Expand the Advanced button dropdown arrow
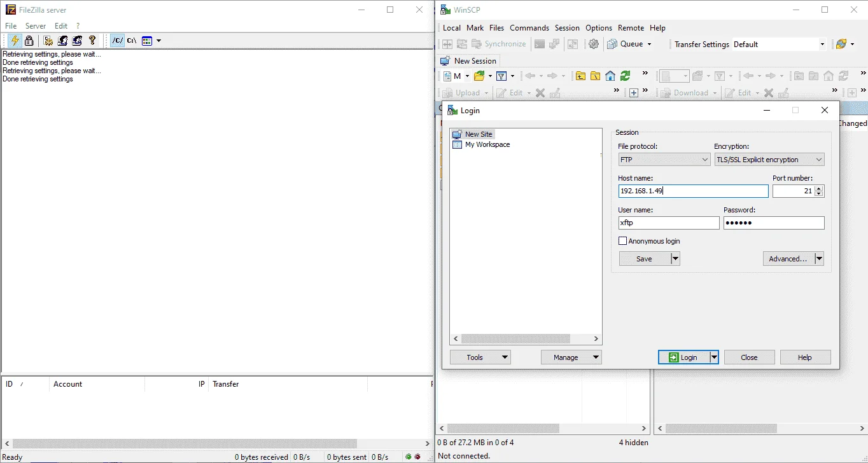Screen dimensions: 868x463 point(819,259)
